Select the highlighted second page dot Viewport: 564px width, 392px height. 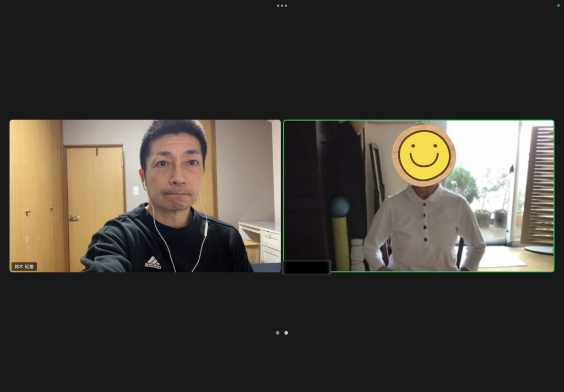[x=286, y=333]
